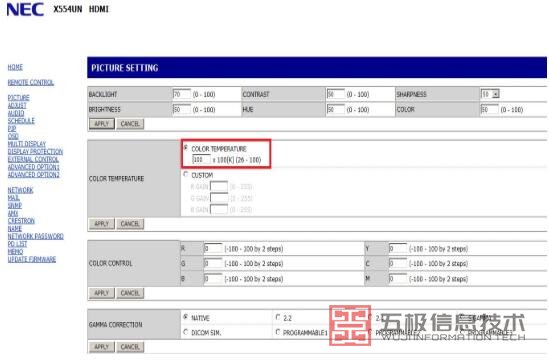Go to MULTI DISPLAY page
The image size is (549, 360).
tap(27, 144)
